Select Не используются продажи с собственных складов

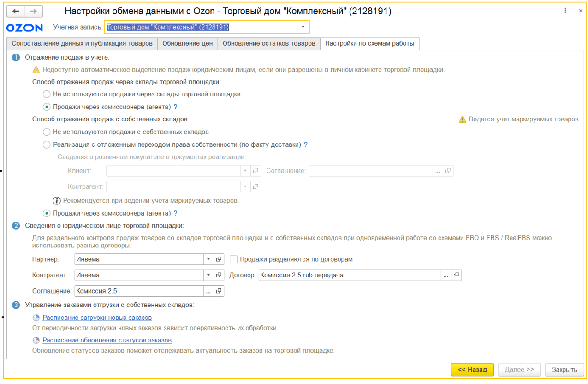click(47, 132)
